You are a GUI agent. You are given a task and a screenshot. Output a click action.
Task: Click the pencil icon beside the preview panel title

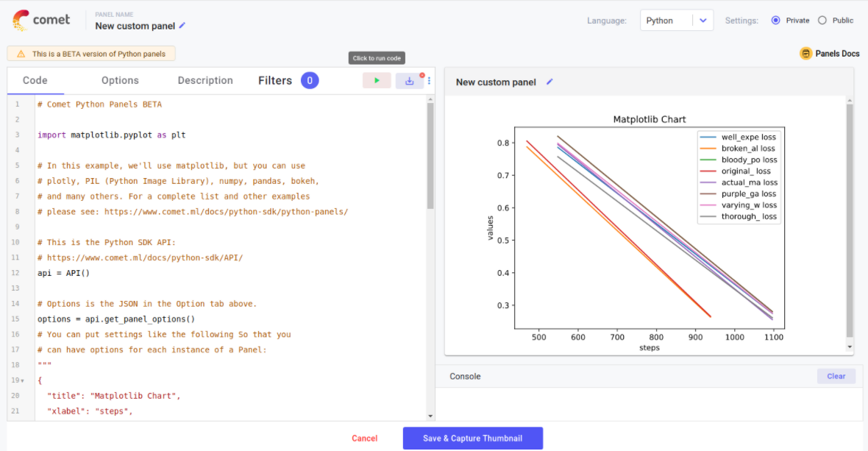(549, 82)
